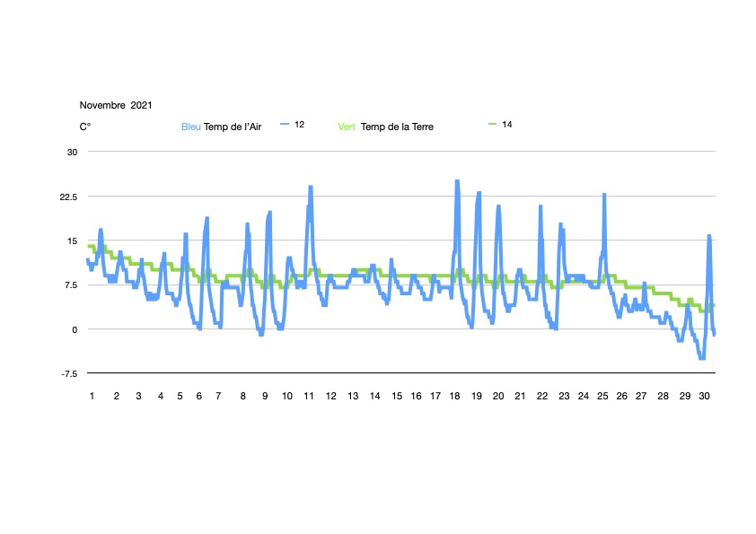756x534 pixels.
Task: Click the green line legend swatch
Action: pyautogui.click(x=492, y=124)
